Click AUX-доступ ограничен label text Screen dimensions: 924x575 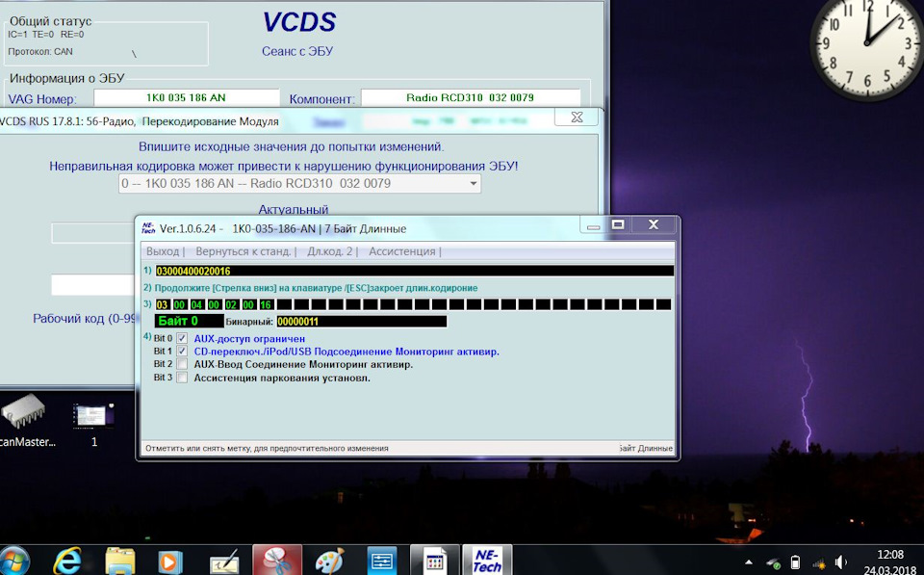coord(249,338)
